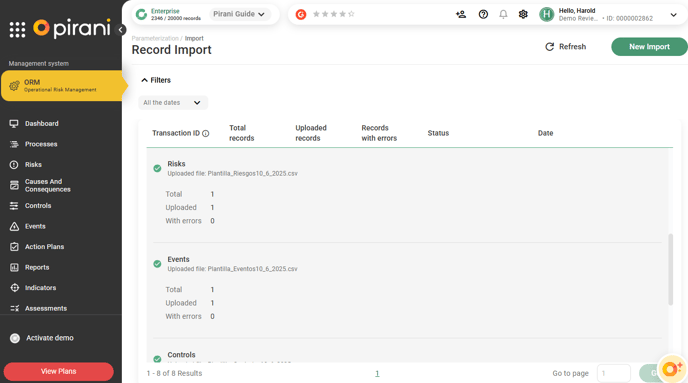Viewport: 688px width, 383px height.
Task: Click the View Plans button
Action: point(58,371)
